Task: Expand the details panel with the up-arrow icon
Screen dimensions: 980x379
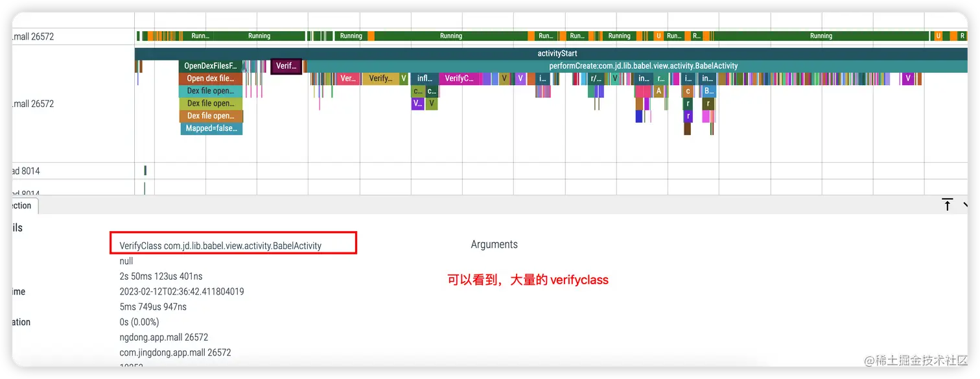Action: point(948,205)
